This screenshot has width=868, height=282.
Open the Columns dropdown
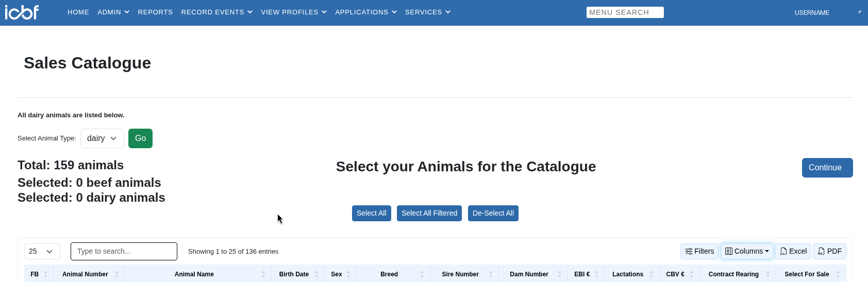tap(747, 251)
